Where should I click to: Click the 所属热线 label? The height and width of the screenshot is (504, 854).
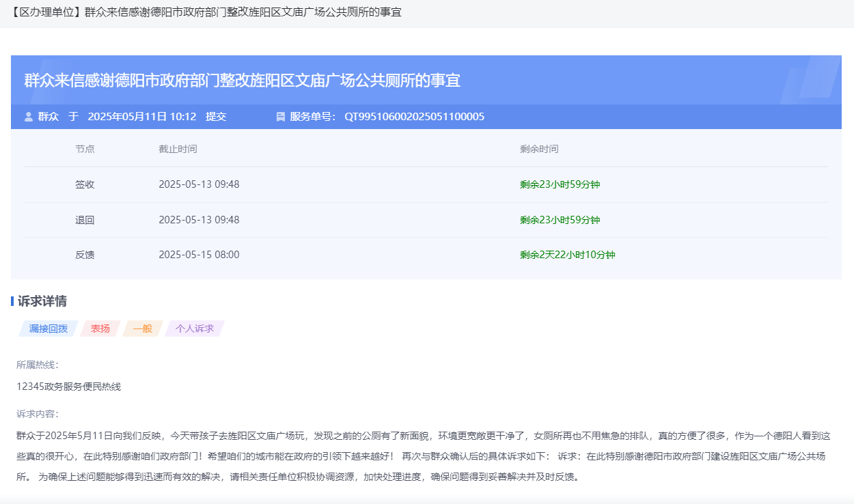[x=38, y=365]
